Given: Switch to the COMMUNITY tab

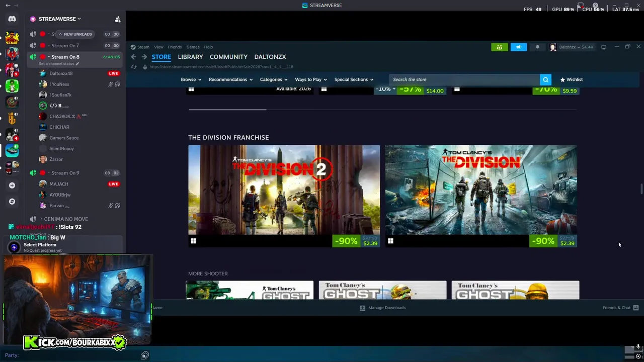Looking at the screenshot, I should coord(228,57).
